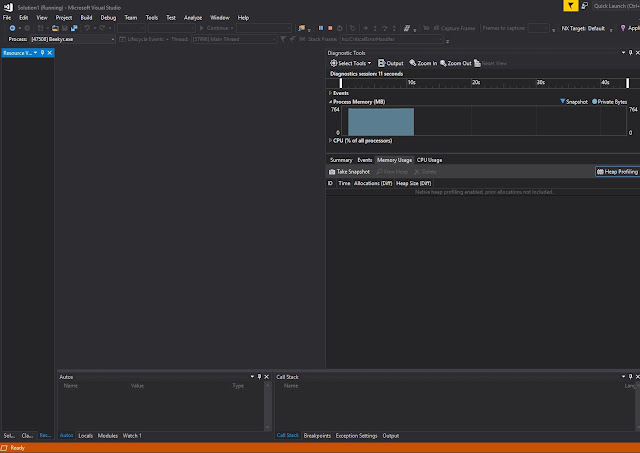The width and height of the screenshot is (640, 453).
Task: Click the Take Snapshot camera icon
Action: (332, 172)
